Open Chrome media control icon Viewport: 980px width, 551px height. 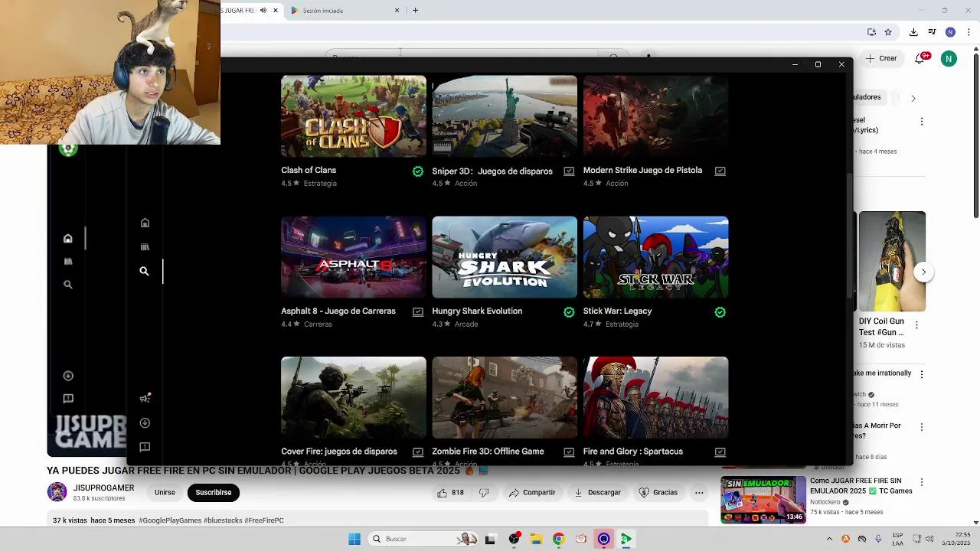click(x=932, y=32)
